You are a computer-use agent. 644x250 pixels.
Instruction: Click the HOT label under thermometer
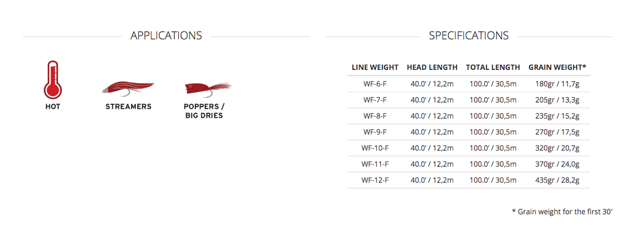point(53,106)
